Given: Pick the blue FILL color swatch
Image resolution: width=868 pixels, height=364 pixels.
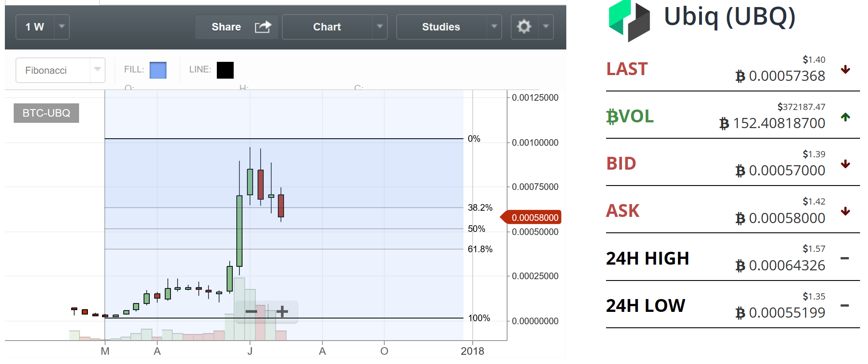Looking at the screenshot, I should pyautogui.click(x=158, y=70).
